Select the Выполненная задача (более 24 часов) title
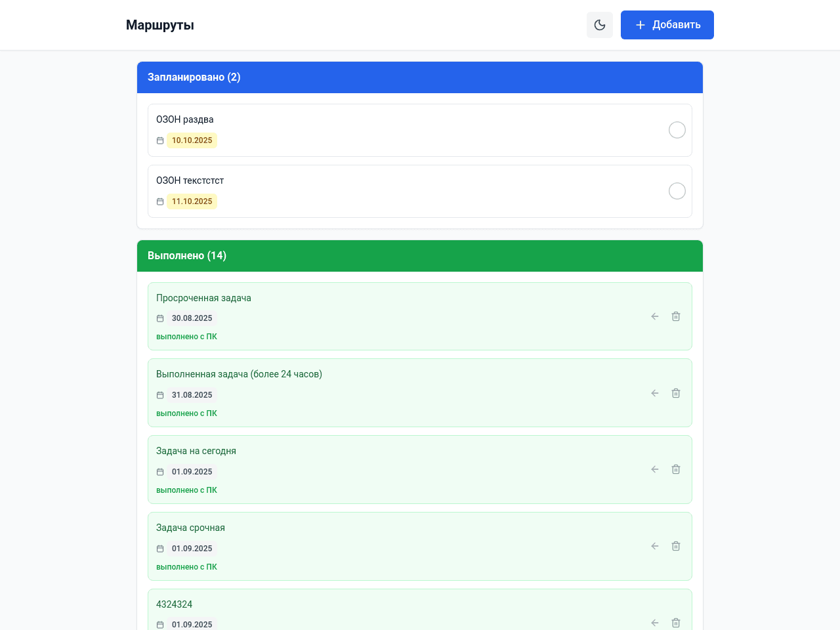 coord(239,374)
